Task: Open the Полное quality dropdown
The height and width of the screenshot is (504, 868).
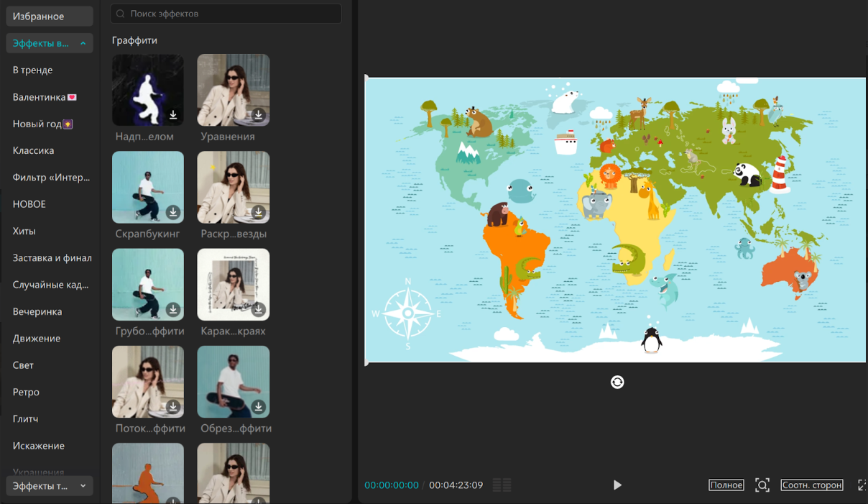Action: (726, 485)
